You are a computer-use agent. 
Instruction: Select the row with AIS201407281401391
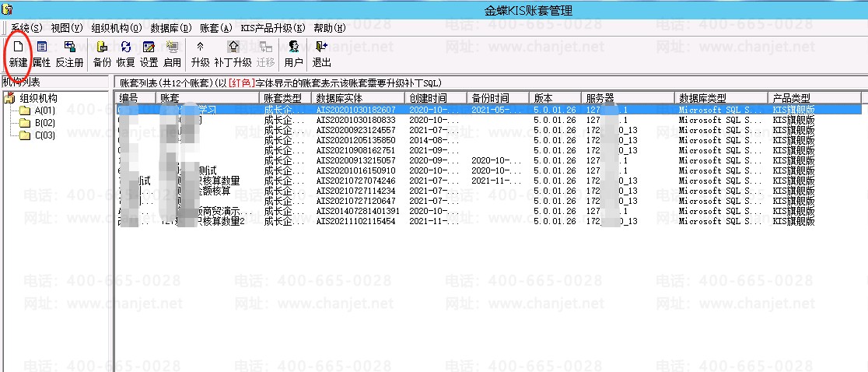488,211
